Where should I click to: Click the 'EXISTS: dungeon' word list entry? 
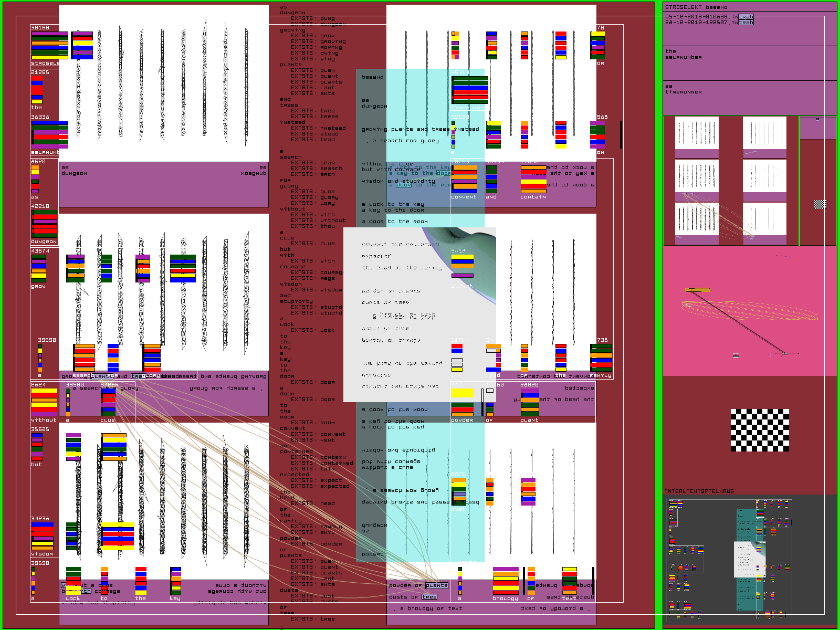[318, 24]
